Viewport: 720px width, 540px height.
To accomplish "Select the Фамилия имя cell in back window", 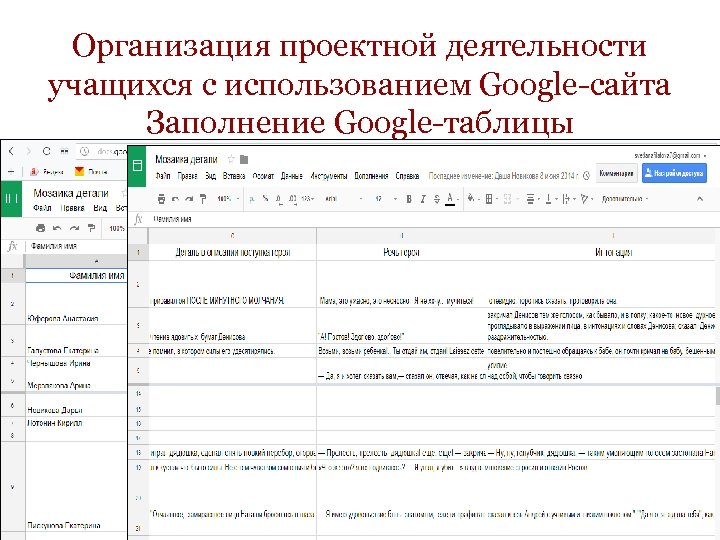I will pyautogui.click(x=76, y=276).
